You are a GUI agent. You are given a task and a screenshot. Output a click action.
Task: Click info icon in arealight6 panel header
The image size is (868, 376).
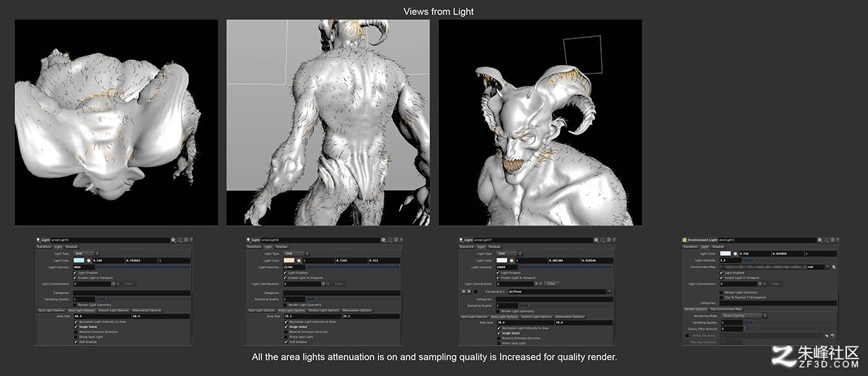(x=396, y=240)
